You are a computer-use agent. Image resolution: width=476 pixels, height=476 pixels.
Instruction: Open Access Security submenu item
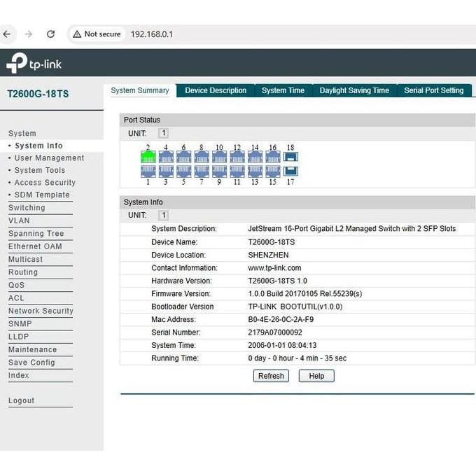point(45,183)
